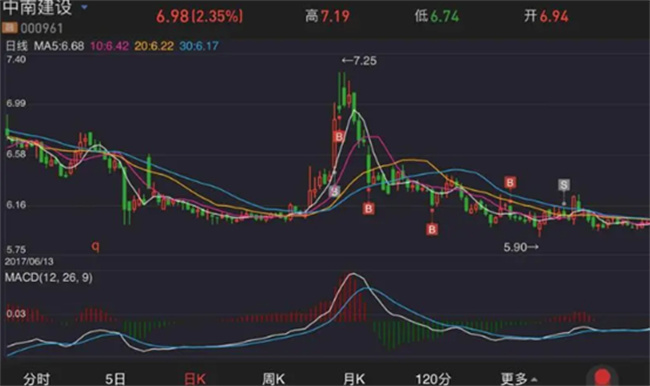Click the pink 10:6.42 moving average label
Image resolution: width=650 pixels, height=386 pixels.
tap(109, 46)
